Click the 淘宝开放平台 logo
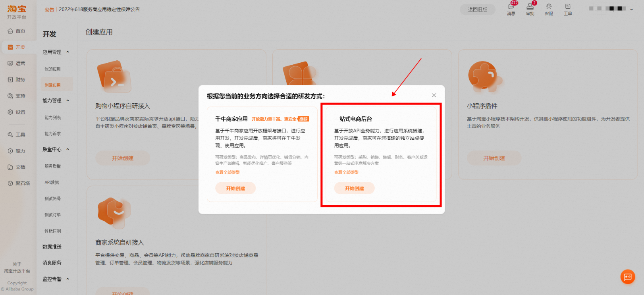The image size is (644, 295). 17,12
